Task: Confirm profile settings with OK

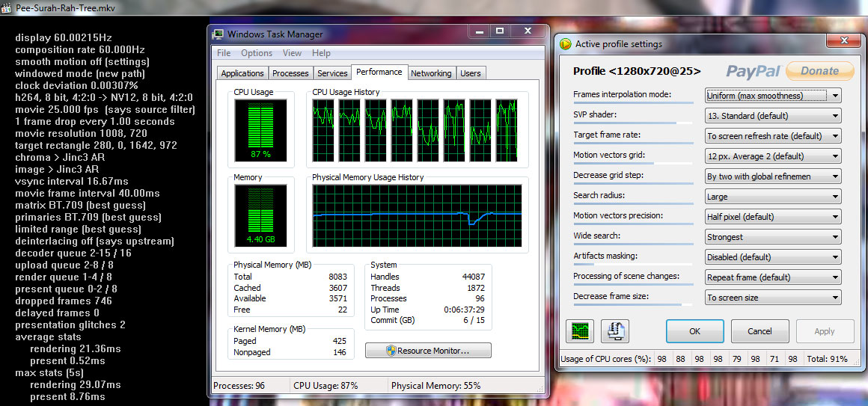Action: 694,331
